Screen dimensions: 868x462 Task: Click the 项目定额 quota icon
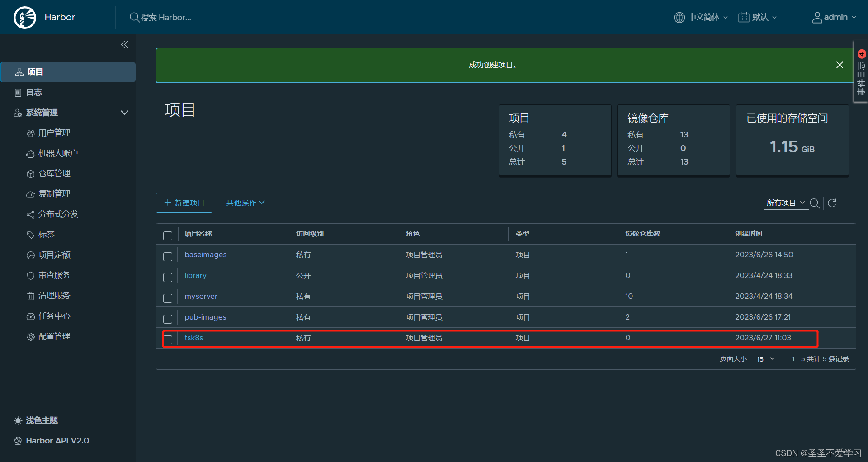click(x=30, y=255)
